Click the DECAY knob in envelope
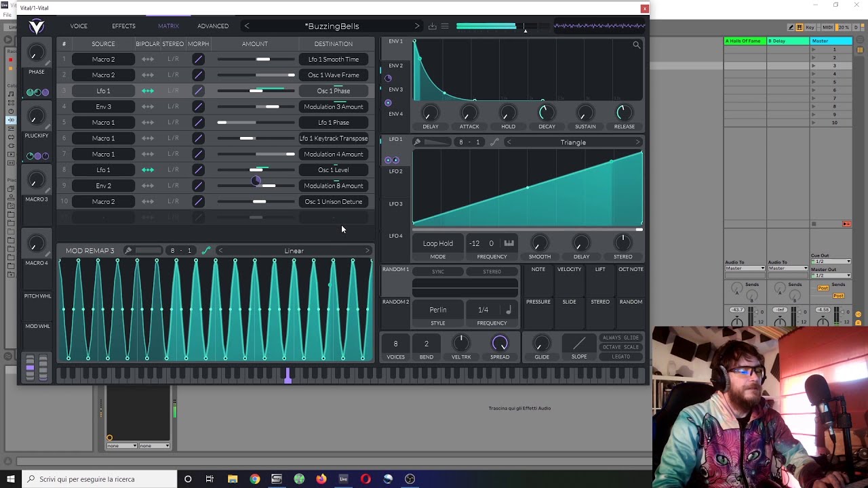Image resolution: width=868 pixels, height=488 pixels. (547, 113)
